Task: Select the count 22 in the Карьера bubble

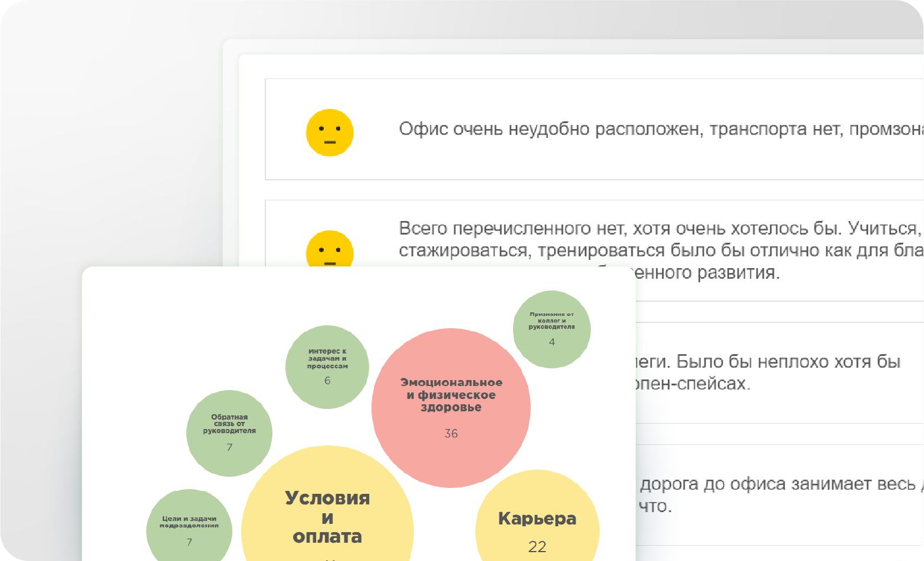Action: tap(537, 547)
